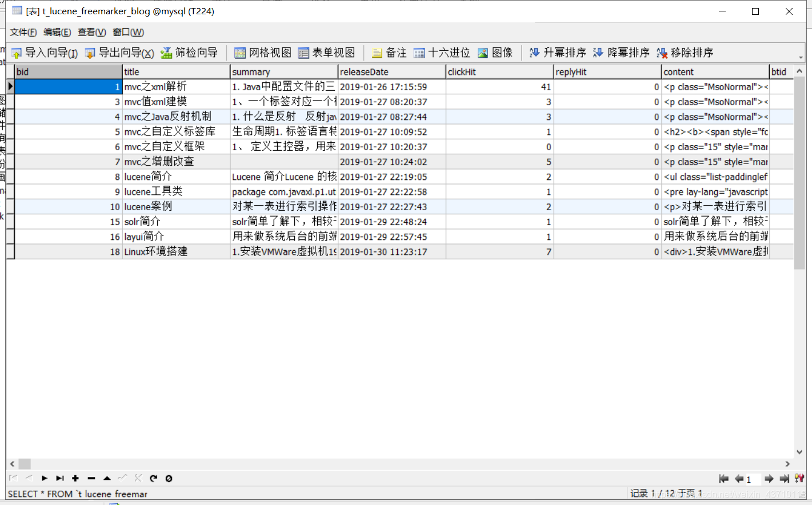
Task: Select the title cell mvc之Java反射机制
Action: click(176, 117)
